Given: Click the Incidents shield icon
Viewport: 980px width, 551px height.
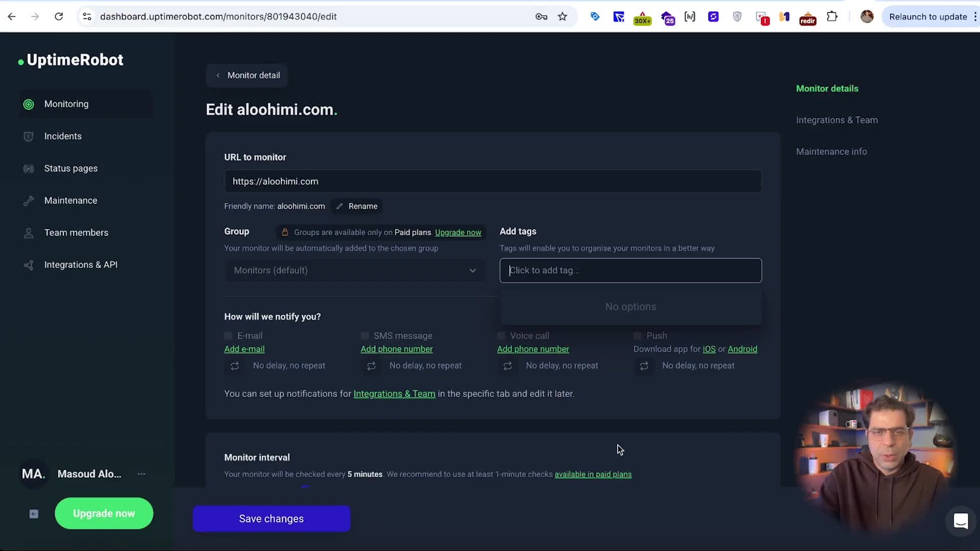Looking at the screenshot, I should tap(29, 136).
